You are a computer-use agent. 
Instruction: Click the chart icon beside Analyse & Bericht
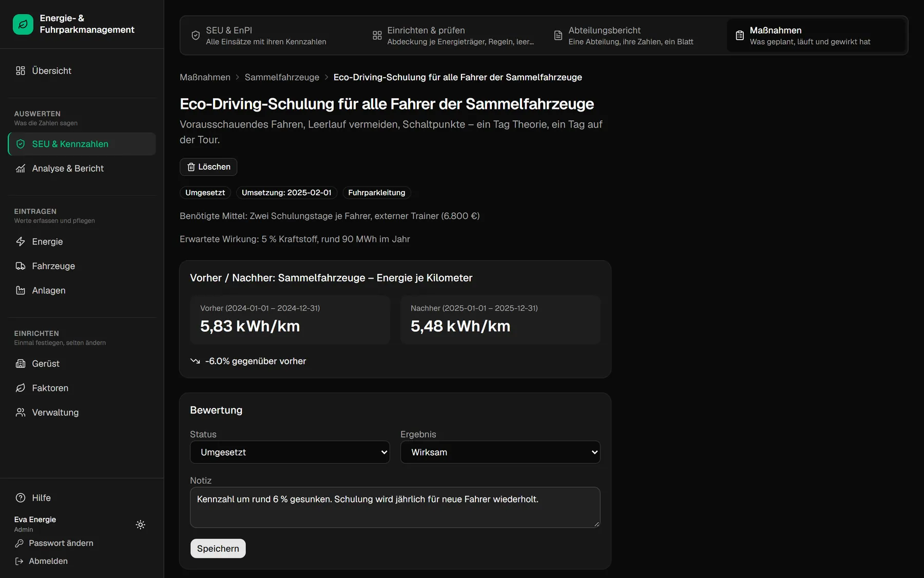tap(21, 169)
